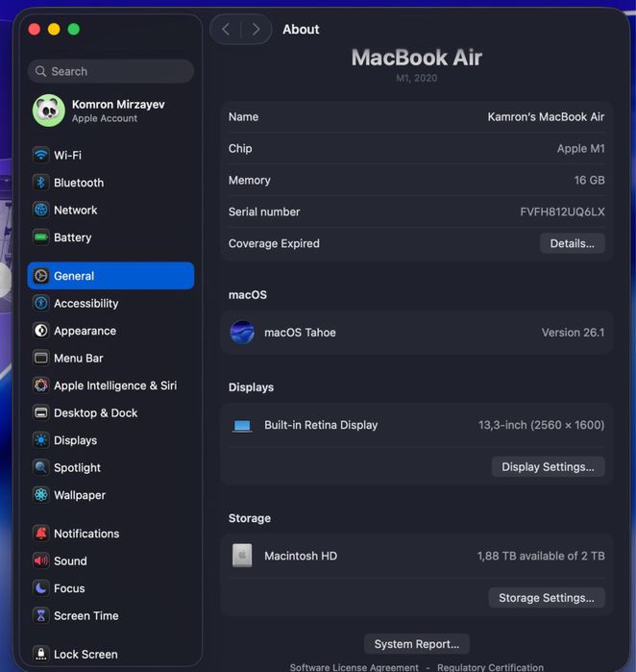Open the Accessibility pane
The width and height of the screenshot is (636, 672).
coord(110,303)
